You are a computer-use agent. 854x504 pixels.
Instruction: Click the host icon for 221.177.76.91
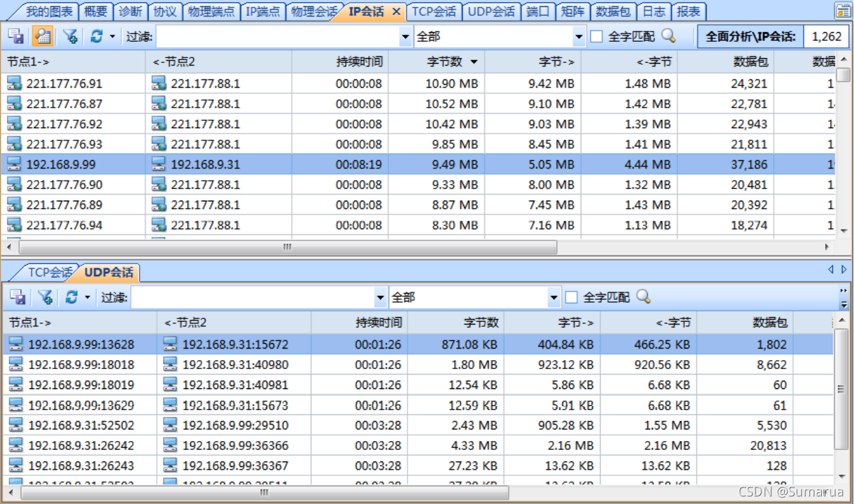14,84
